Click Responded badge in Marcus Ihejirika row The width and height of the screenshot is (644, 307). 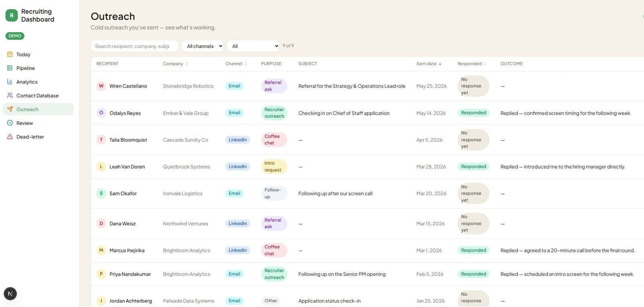tap(473, 250)
